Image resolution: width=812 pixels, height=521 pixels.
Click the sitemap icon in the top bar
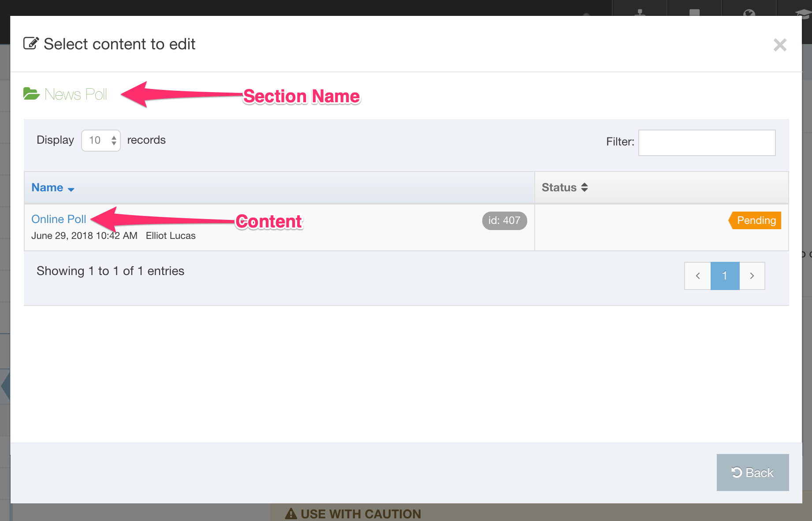click(640, 13)
